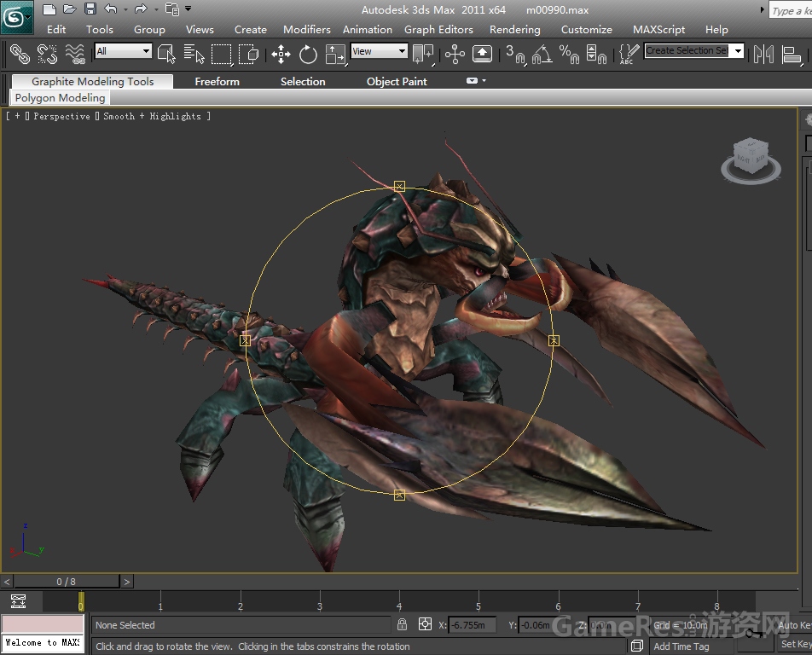The width and height of the screenshot is (812, 655).
Task: Open Smooth + Highlights shading menu
Action: 152,116
